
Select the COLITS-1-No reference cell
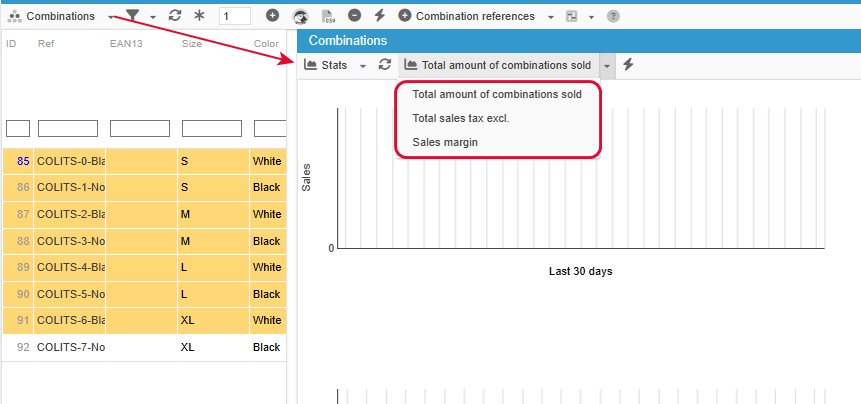pos(70,188)
